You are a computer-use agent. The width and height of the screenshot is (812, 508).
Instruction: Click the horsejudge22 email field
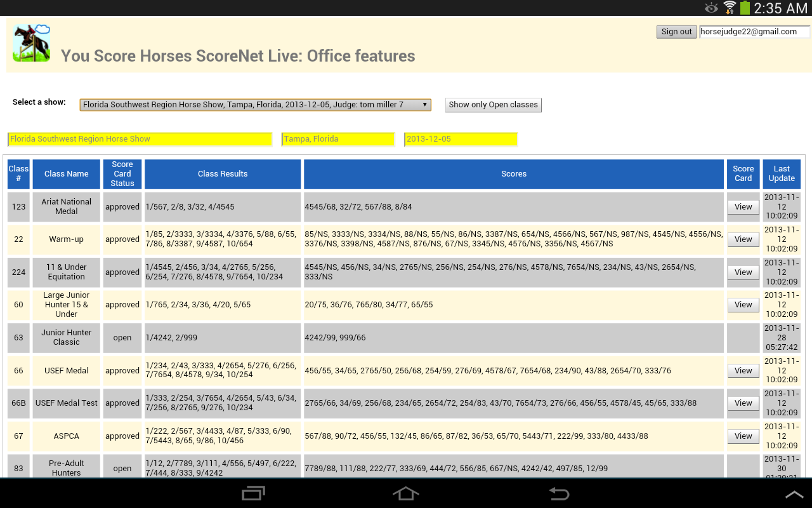pyautogui.click(x=754, y=32)
